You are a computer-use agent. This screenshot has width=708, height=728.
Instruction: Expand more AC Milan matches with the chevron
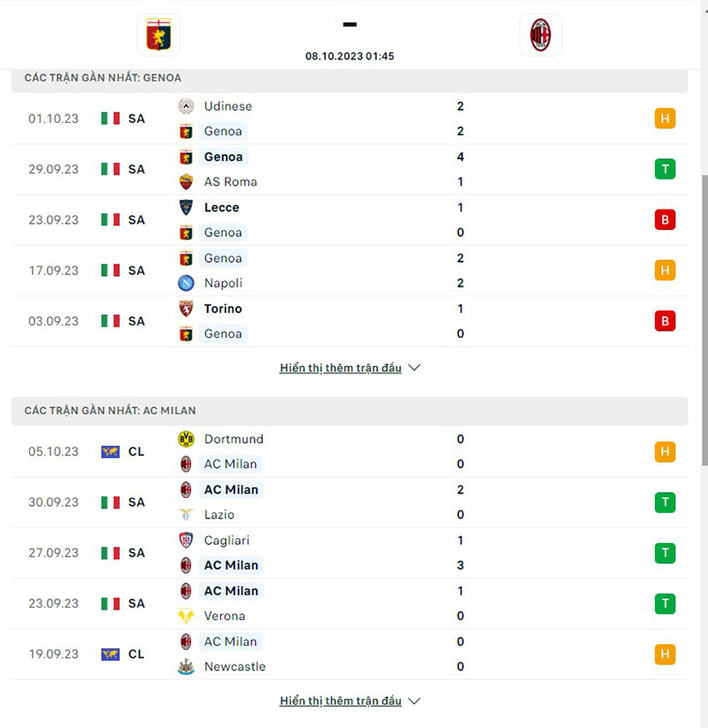414,701
